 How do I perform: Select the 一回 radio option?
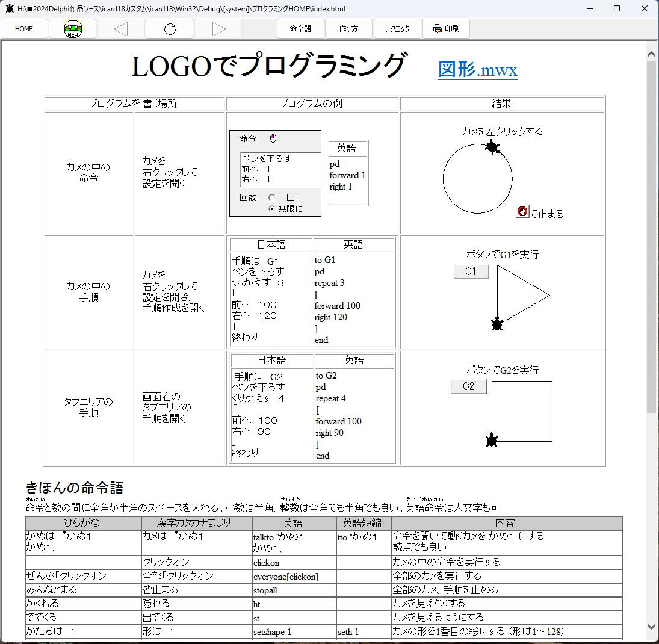pyautogui.click(x=272, y=197)
